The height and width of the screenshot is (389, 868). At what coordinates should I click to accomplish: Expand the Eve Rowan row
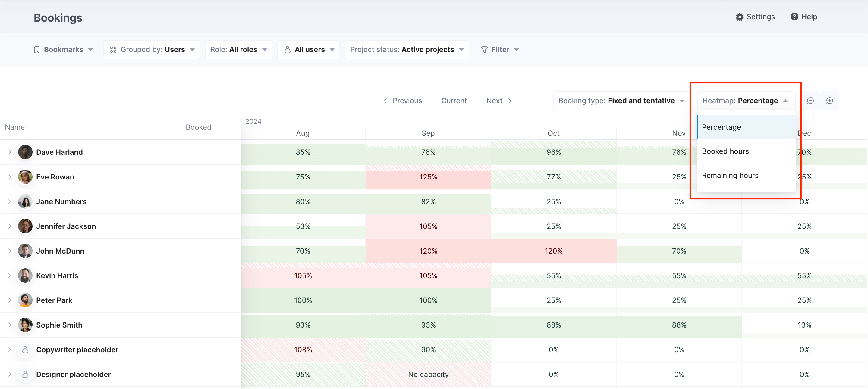point(10,177)
